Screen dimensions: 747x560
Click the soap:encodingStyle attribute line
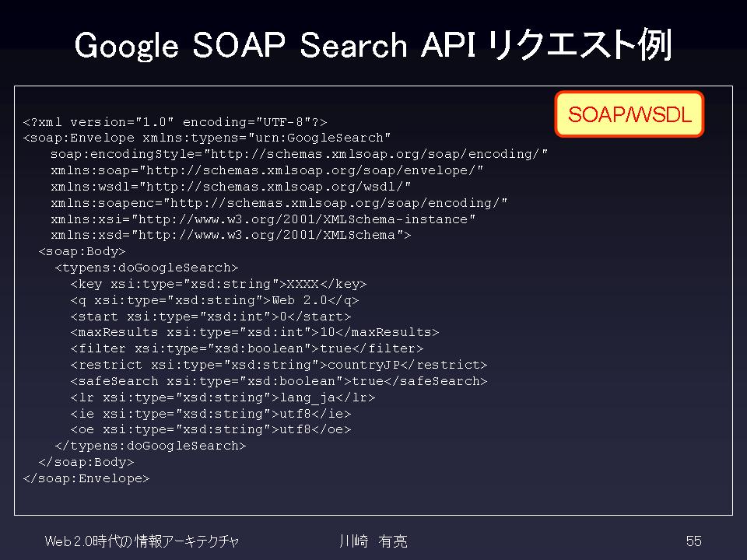coord(299,154)
